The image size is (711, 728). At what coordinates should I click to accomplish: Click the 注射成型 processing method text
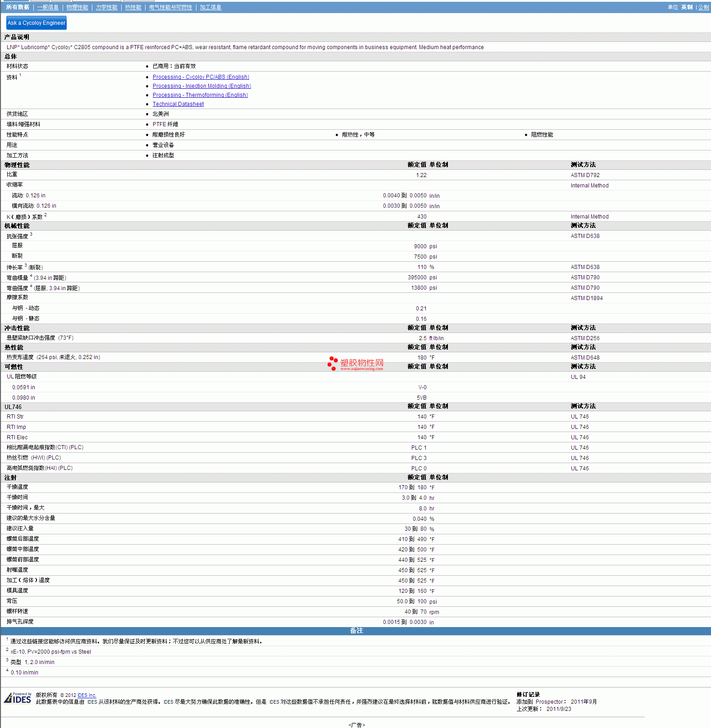tap(163, 155)
